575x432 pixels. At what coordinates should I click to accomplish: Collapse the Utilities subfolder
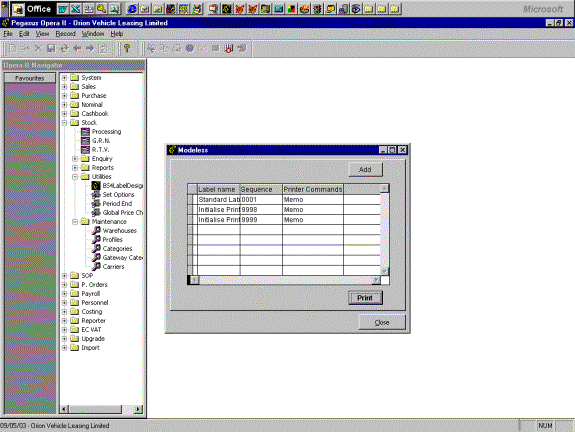pyautogui.click(x=75, y=177)
